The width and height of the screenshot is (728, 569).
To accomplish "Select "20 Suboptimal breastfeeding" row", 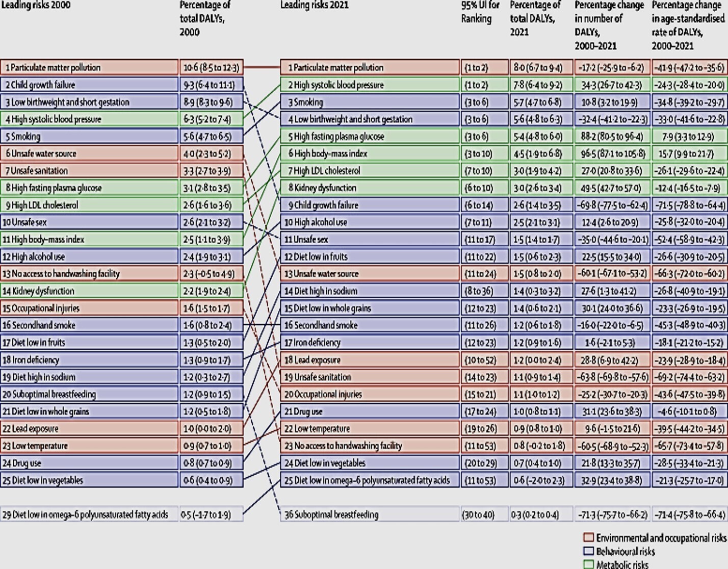I will pyautogui.click(x=89, y=394).
